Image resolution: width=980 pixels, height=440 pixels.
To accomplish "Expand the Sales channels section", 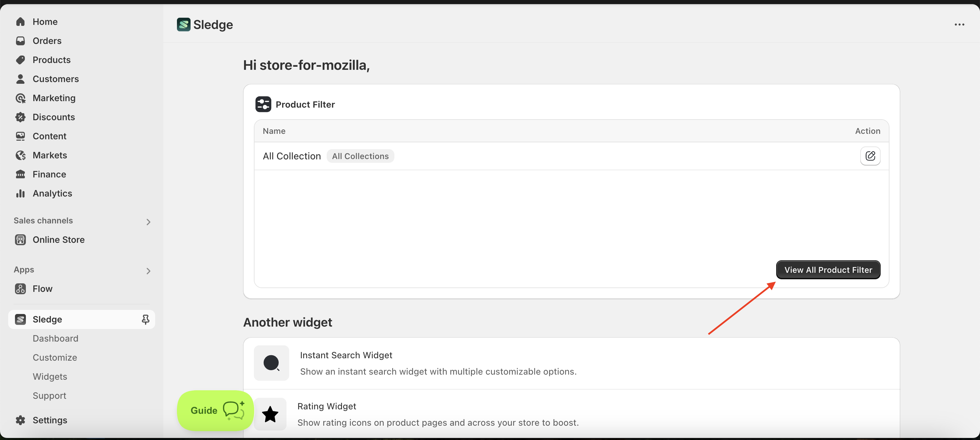I will pyautogui.click(x=148, y=222).
